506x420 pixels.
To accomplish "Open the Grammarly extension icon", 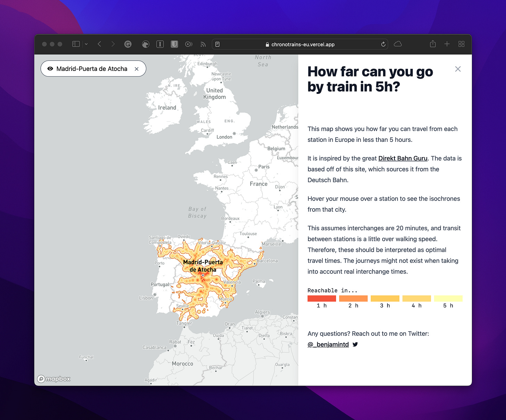I will pyautogui.click(x=128, y=44).
